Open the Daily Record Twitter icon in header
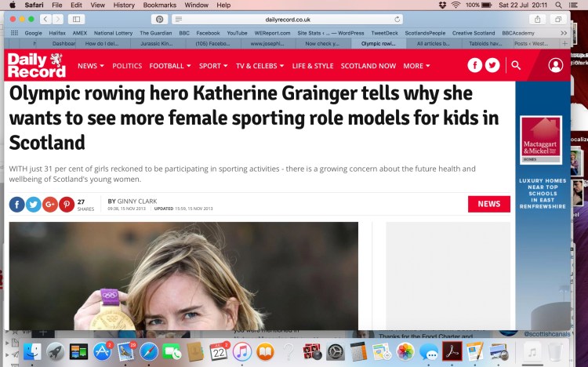The image size is (588, 367). 492,65
